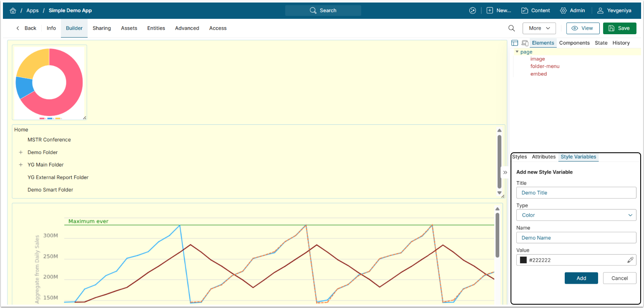Click the #222222 color swatch
This screenshot has height=308, width=644.
pos(523,260)
